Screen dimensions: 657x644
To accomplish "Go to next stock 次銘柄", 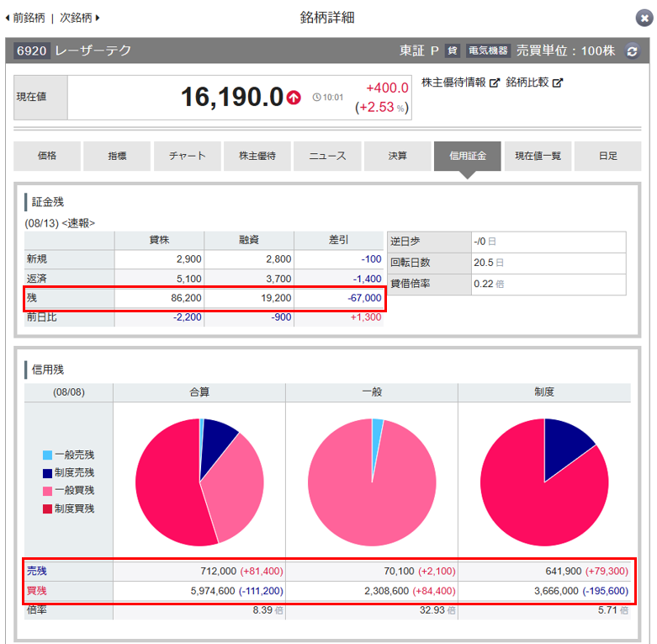I will [x=81, y=18].
